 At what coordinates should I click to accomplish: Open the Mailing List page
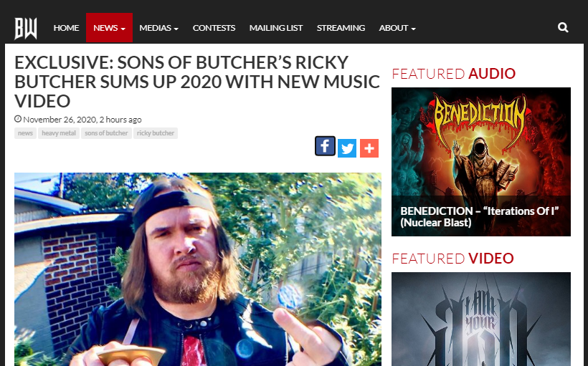pyautogui.click(x=276, y=28)
